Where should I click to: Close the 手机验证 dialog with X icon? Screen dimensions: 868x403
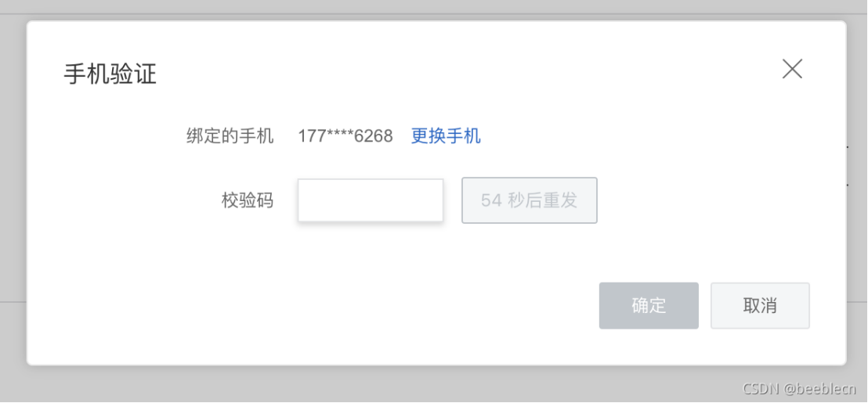tap(792, 69)
